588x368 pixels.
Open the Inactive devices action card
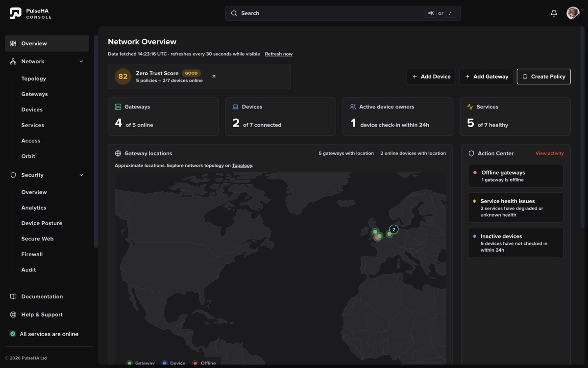516,243
